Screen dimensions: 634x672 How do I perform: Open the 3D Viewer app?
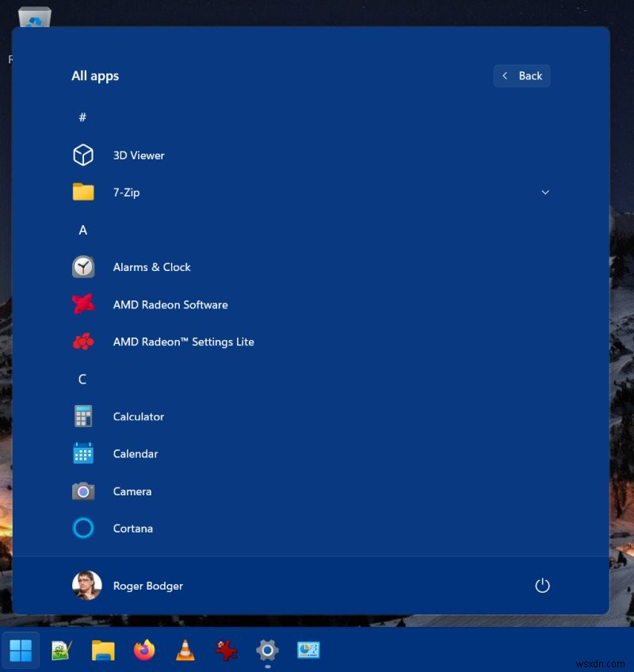pos(138,155)
